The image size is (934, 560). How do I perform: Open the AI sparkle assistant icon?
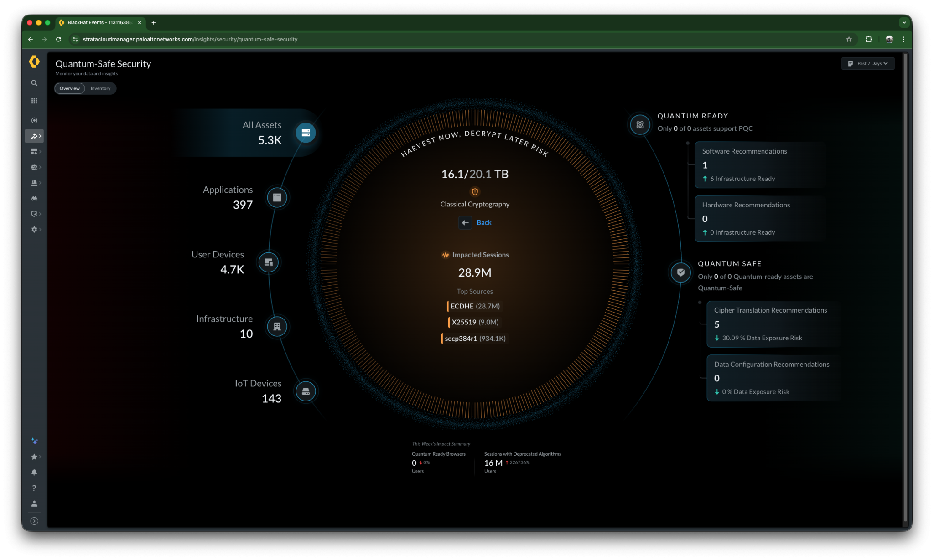pyautogui.click(x=34, y=441)
